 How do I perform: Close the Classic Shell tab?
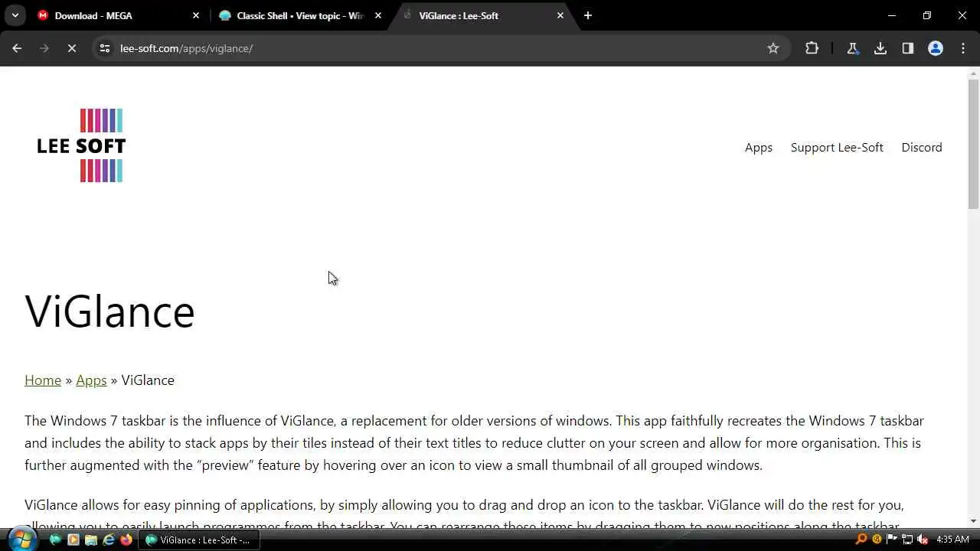(x=377, y=15)
